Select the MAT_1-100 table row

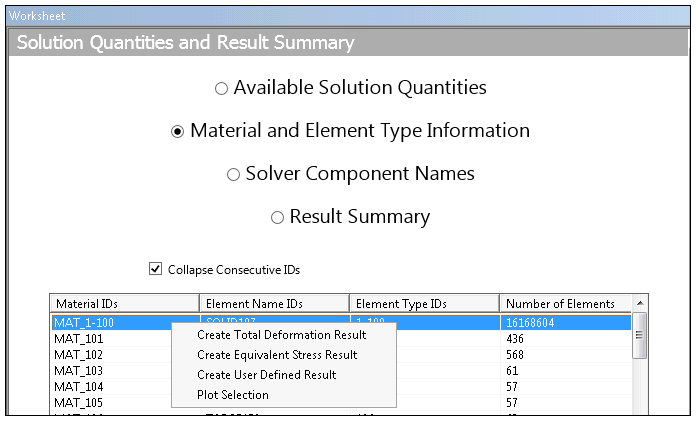(x=110, y=323)
